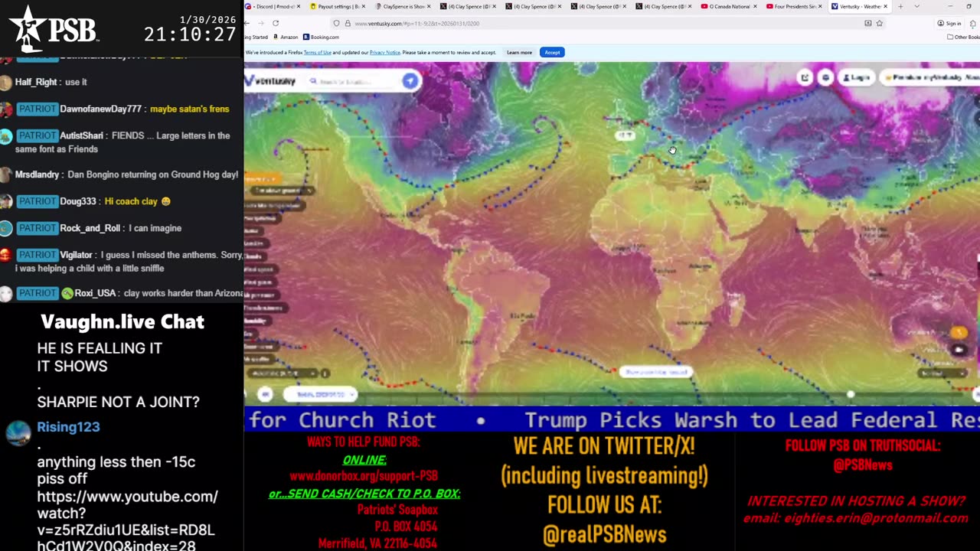Select the Snow cover layer
The height and width of the screenshot is (551, 980).
(x=262, y=347)
